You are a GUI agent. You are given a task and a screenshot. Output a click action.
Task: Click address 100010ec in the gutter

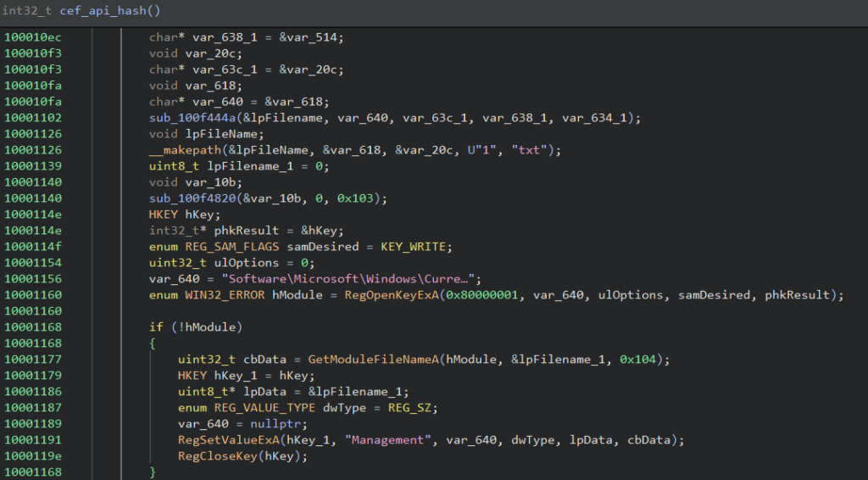click(x=33, y=37)
